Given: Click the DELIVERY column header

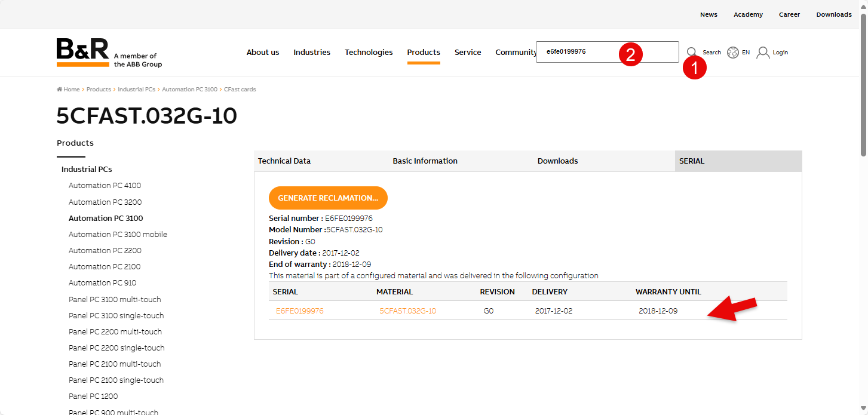Looking at the screenshot, I should (550, 292).
